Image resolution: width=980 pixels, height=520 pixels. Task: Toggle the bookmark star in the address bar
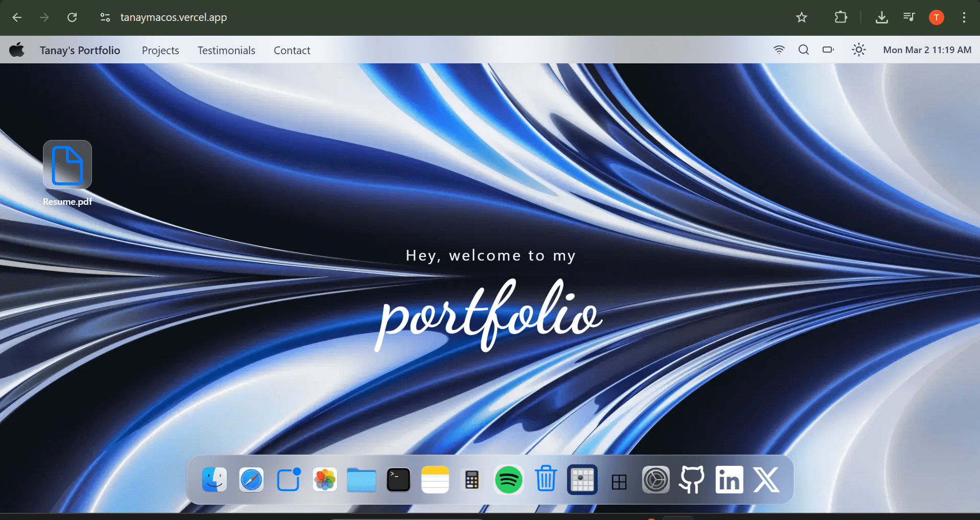tap(801, 17)
